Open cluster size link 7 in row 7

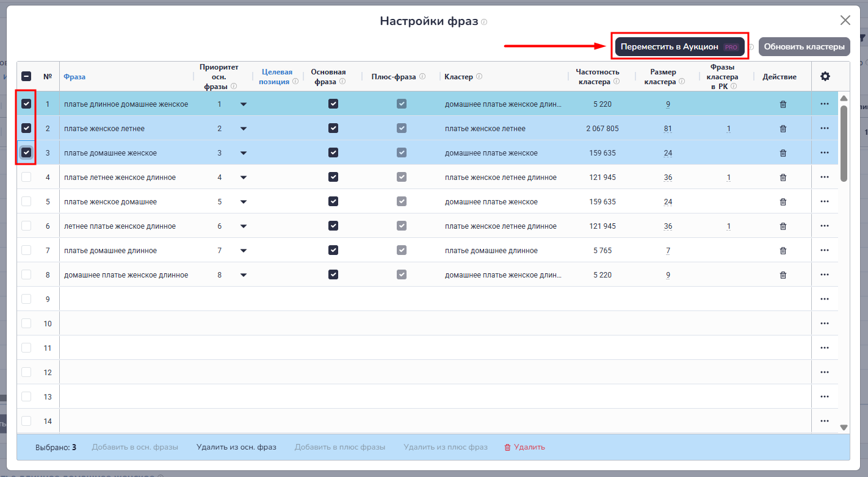[x=668, y=251]
